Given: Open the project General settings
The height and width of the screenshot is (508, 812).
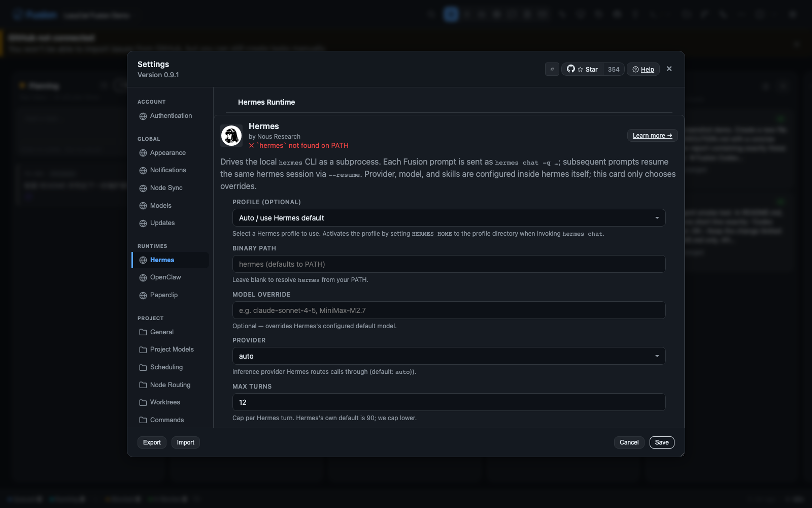Looking at the screenshot, I should 171,332.
